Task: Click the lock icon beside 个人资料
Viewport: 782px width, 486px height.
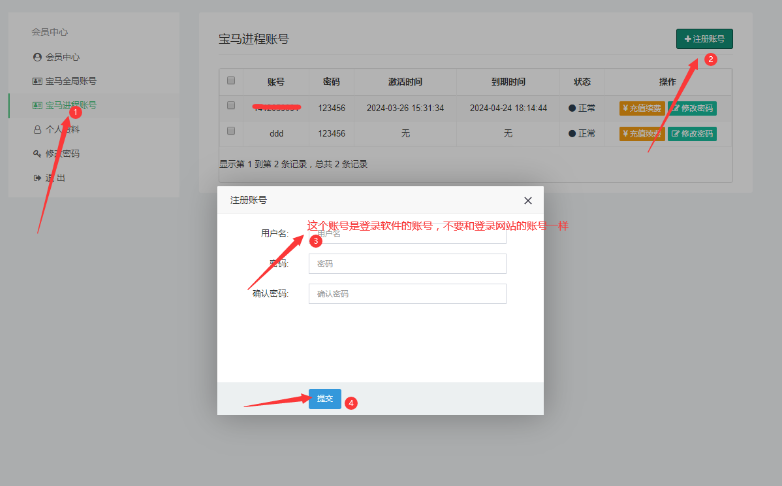Action: [37, 129]
